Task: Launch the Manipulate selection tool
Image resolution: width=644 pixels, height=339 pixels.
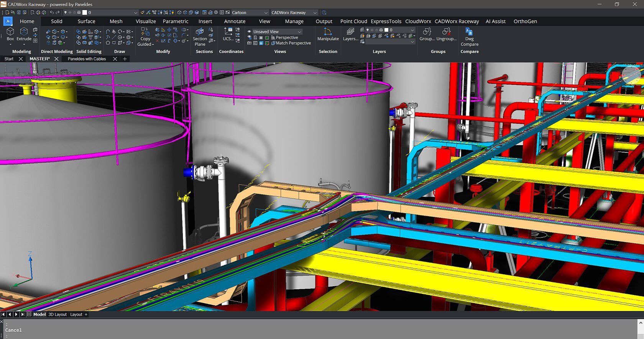Action: pyautogui.click(x=328, y=34)
